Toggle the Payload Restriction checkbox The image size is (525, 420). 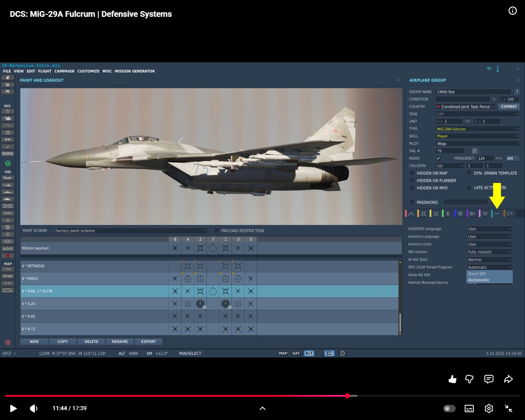pos(217,231)
